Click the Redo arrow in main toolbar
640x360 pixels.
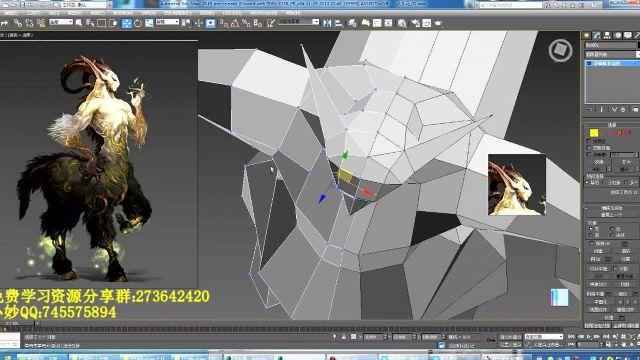point(4,23)
